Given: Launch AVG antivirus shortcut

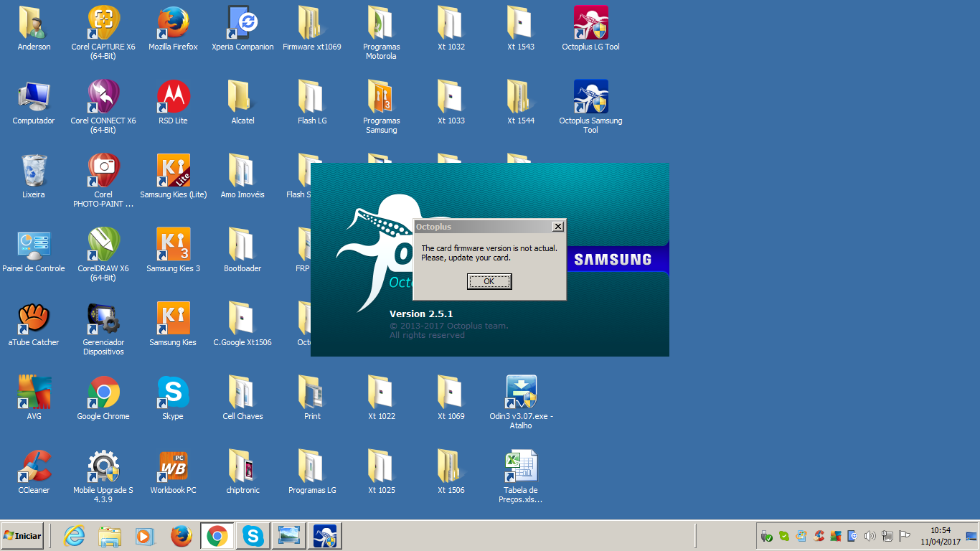Looking at the screenshot, I should (34, 398).
